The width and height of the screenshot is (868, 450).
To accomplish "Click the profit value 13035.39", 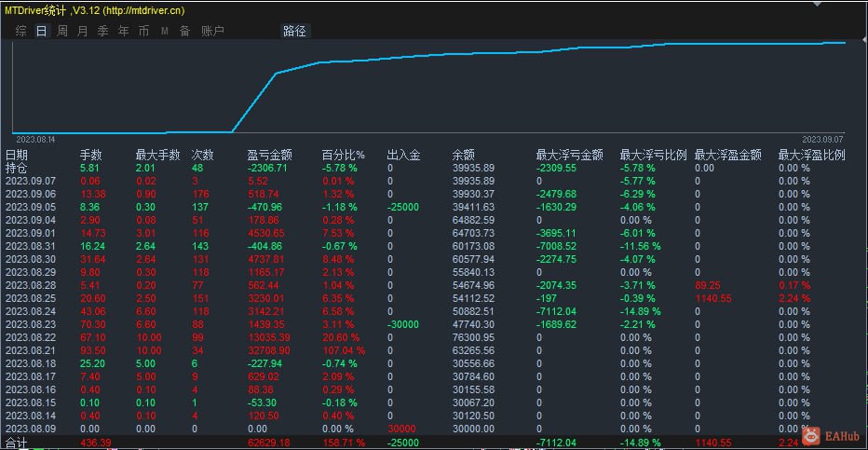I will point(269,337).
